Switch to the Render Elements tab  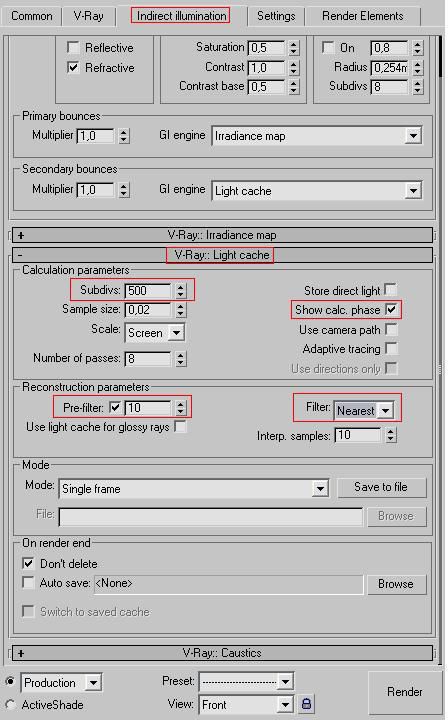pos(363,16)
